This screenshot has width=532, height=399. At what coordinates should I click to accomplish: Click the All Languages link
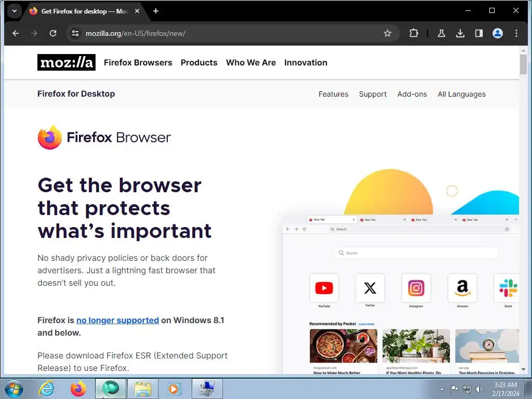[x=461, y=94]
